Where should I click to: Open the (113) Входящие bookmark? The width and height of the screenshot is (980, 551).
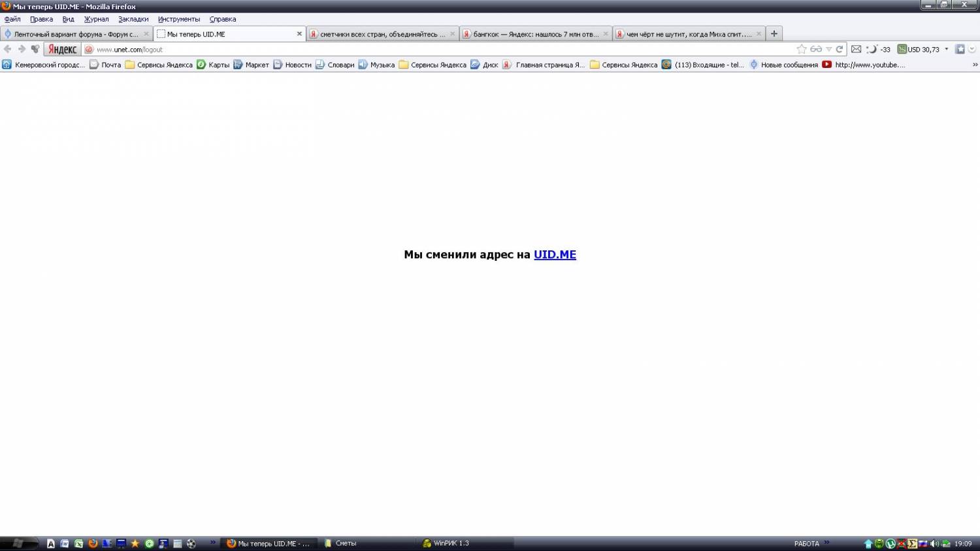[703, 65]
